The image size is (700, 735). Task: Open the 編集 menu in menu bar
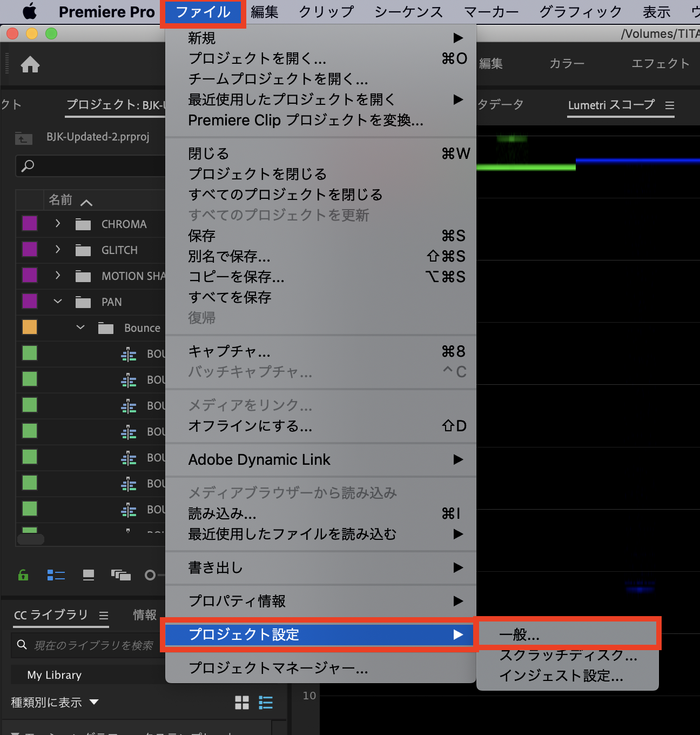[265, 12]
